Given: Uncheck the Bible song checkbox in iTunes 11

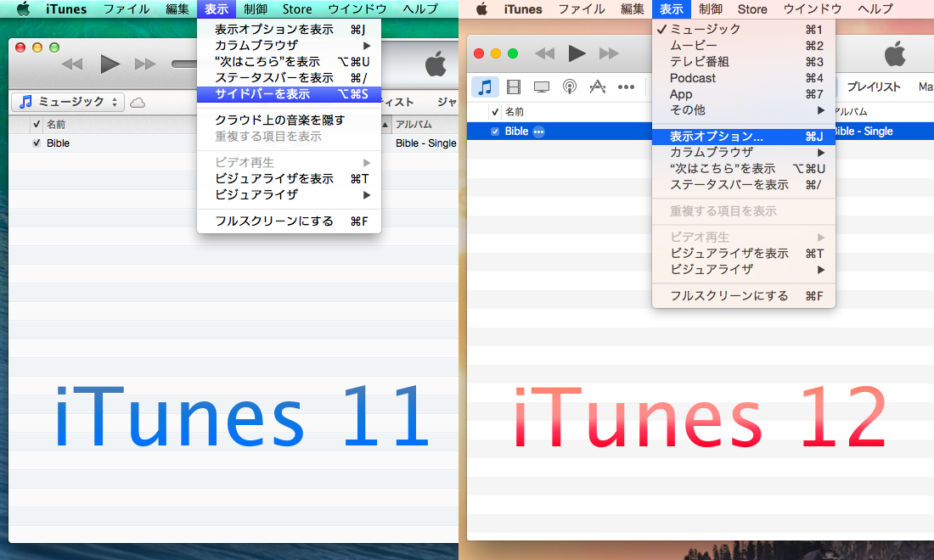Looking at the screenshot, I should pos(37,143).
